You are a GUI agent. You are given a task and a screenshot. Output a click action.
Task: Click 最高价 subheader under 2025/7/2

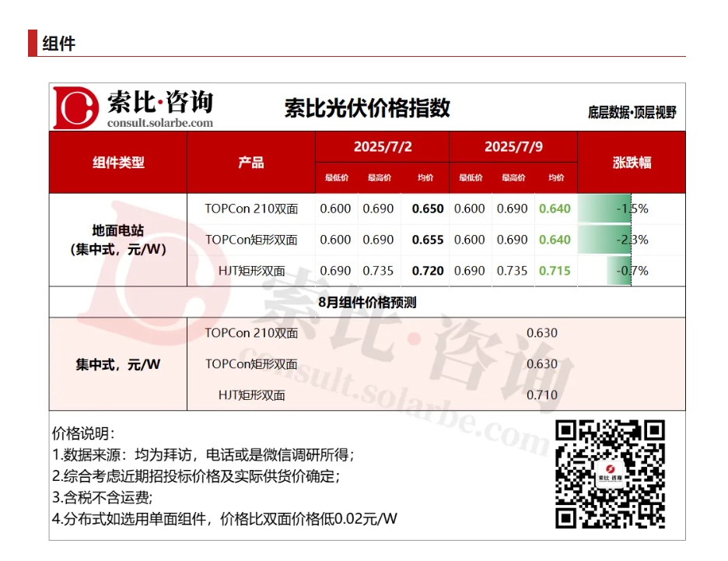pos(379,177)
